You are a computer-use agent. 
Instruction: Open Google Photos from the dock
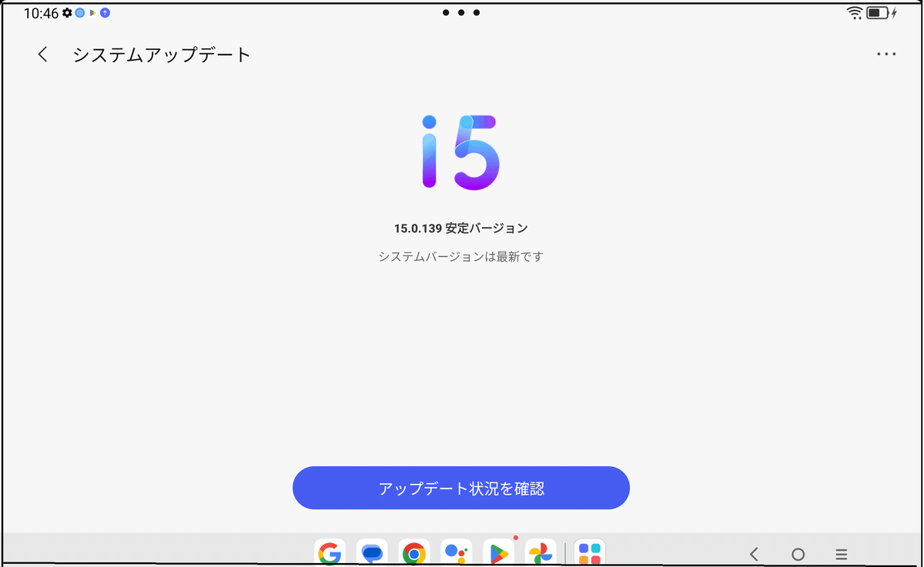click(x=541, y=552)
